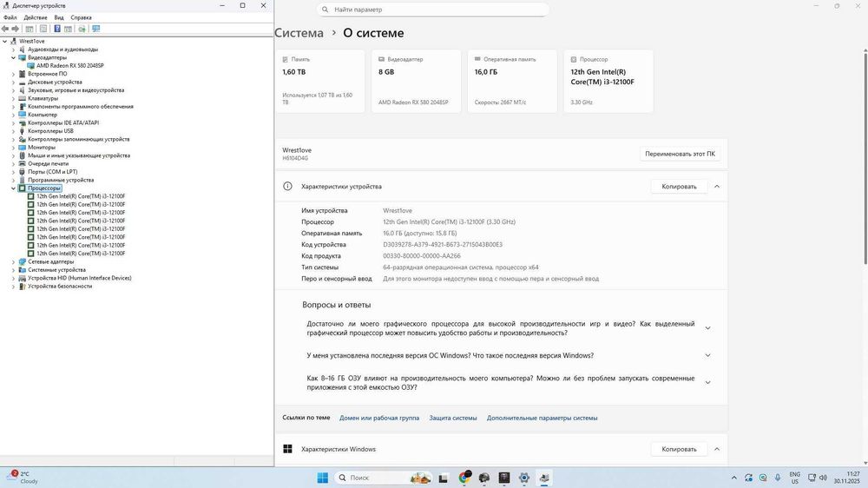
Task: Expand Дисковые устройства node
Action: [x=13, y=82]
